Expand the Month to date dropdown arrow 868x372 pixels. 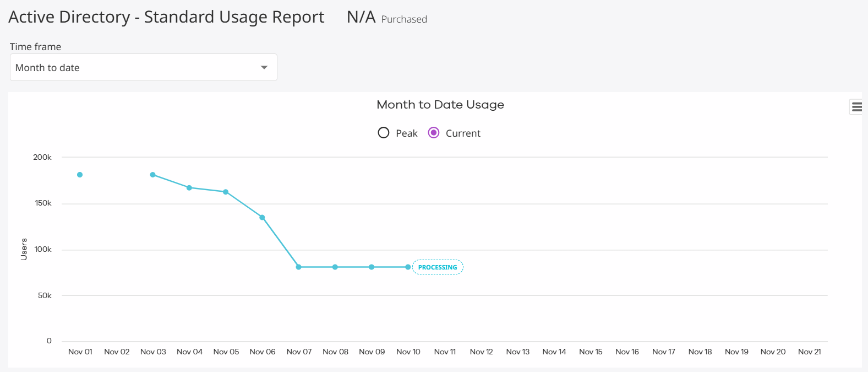click(264, 67)
